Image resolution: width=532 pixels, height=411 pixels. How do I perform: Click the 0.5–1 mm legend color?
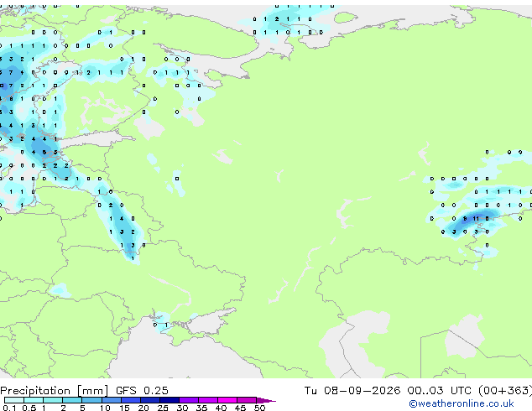(x=34, y=400)
